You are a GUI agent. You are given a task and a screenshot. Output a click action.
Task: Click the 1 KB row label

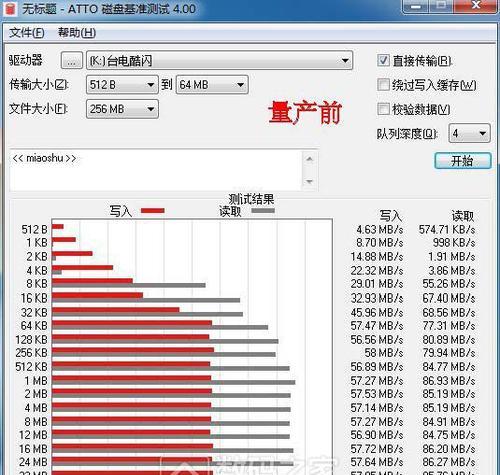point(37,243)
